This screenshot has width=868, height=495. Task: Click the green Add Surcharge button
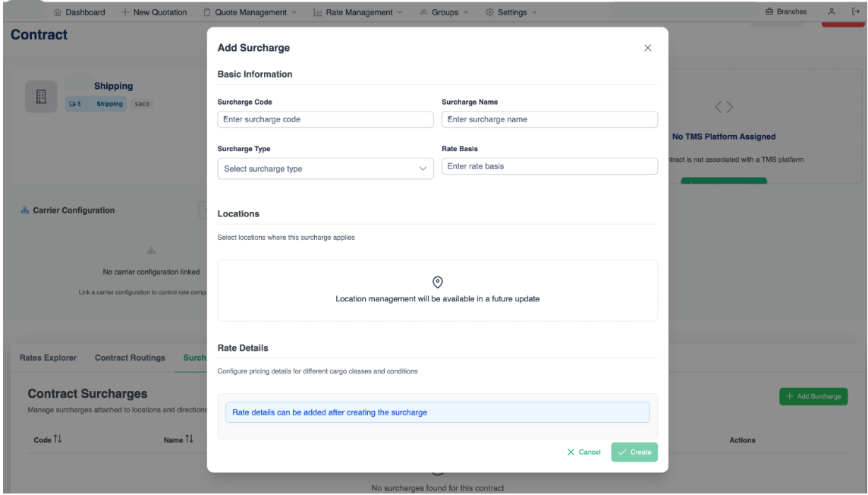[x=813, y=396]
